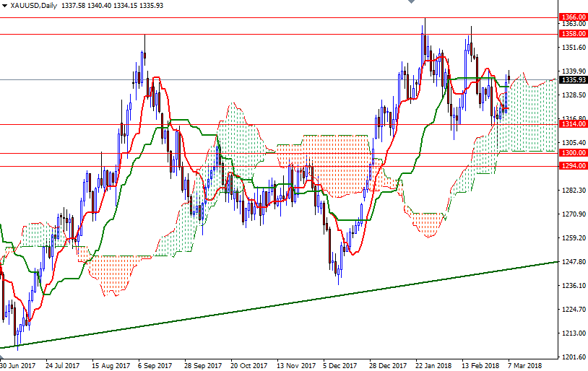This screenshot has height=371, width=588.
Task: Click the 30 Jun 2017 date label
Action: pos(18,365)
